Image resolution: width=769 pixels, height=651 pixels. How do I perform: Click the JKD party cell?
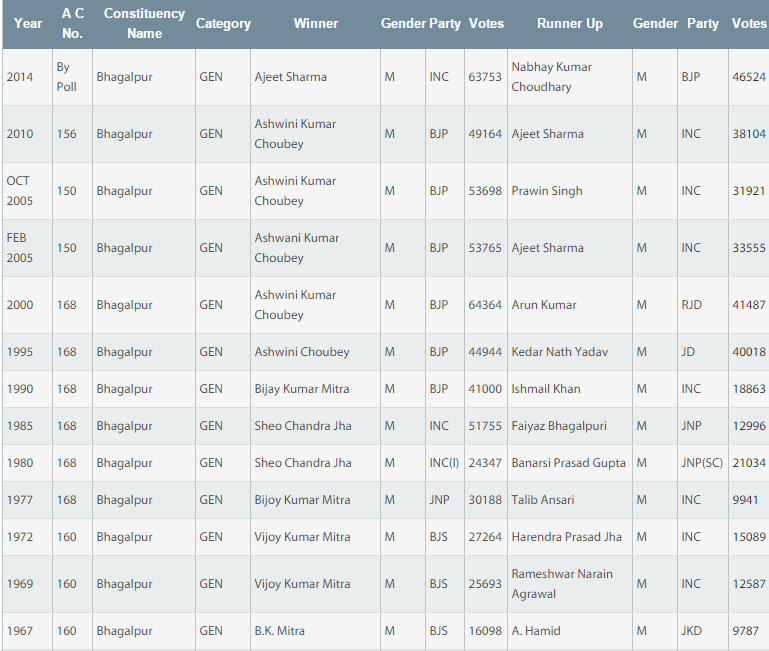691,631
